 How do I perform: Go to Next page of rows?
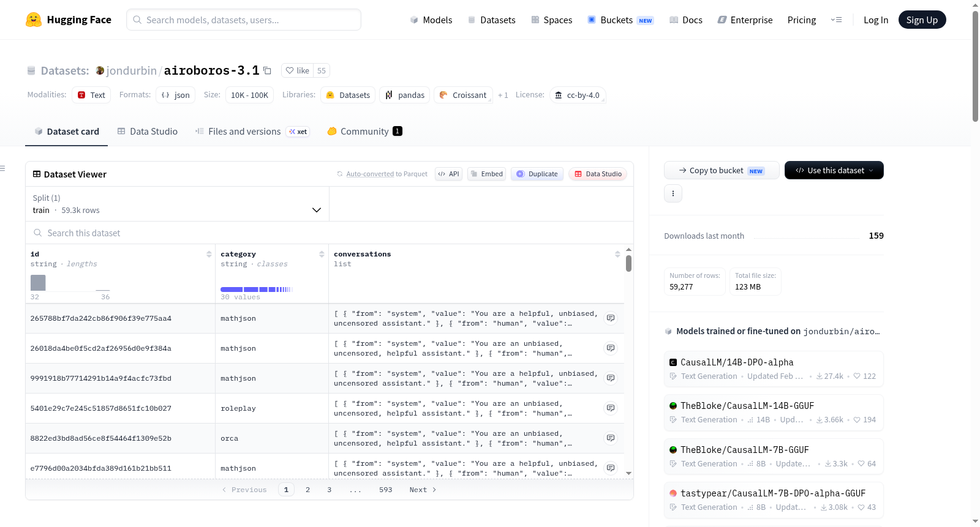coord(423,490)
